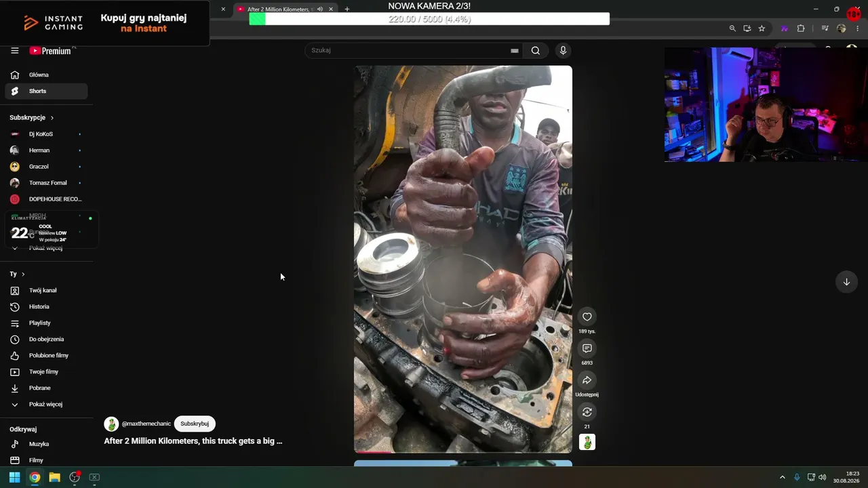Click the install app icon in address bar
The width and height of the screenshot is (868, 488).
click(747, 28)
